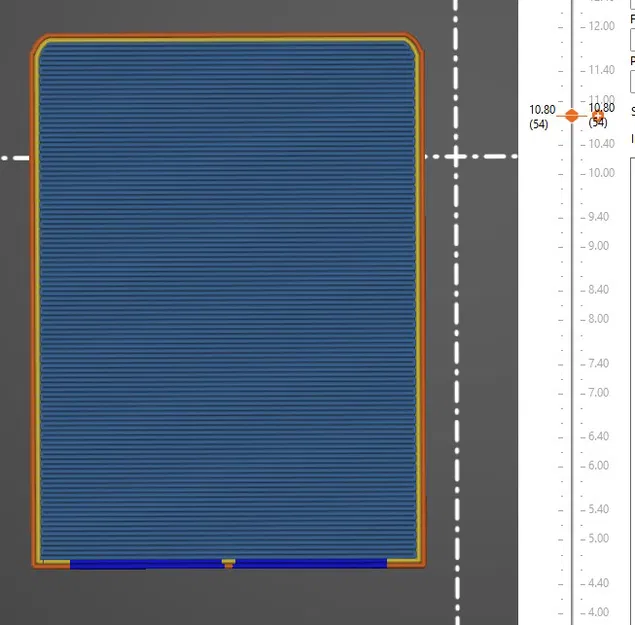
Task: Jump to the 7.40 height mark
Action: (598, 363)
